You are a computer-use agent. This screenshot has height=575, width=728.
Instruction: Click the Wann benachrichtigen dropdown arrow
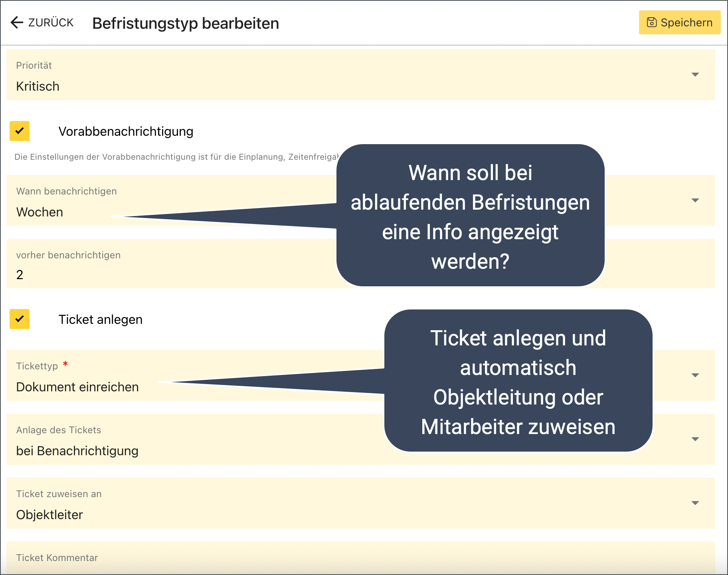(695, 200)
